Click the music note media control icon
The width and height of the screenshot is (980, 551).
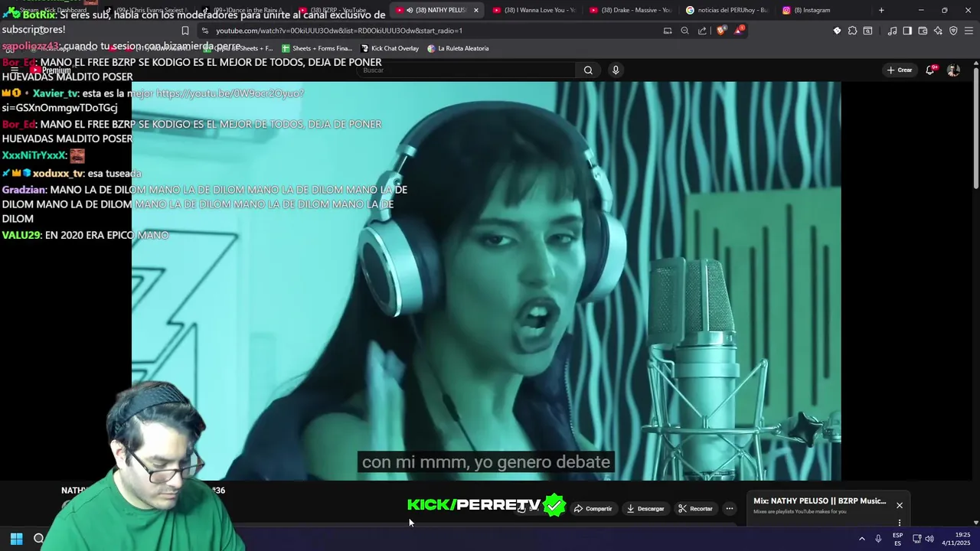(x=892, y=31)
